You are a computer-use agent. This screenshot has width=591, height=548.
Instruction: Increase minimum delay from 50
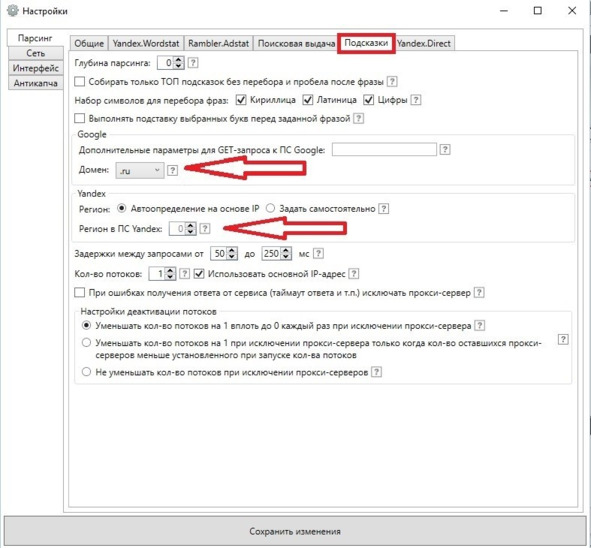(x=232, y=250)
